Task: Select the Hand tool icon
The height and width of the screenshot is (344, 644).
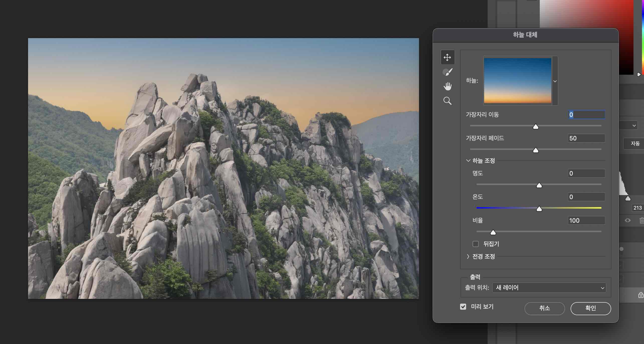Action: point(447,87)
